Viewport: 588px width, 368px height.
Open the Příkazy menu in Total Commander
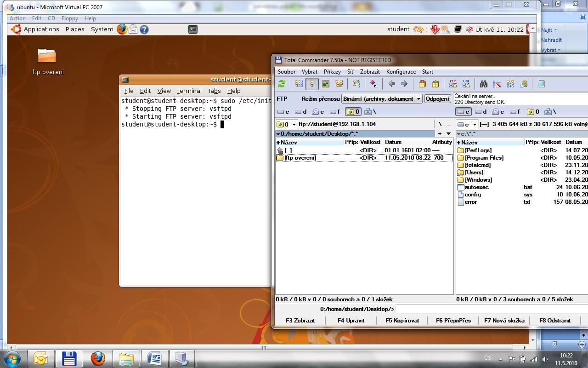tap(332, 72)
